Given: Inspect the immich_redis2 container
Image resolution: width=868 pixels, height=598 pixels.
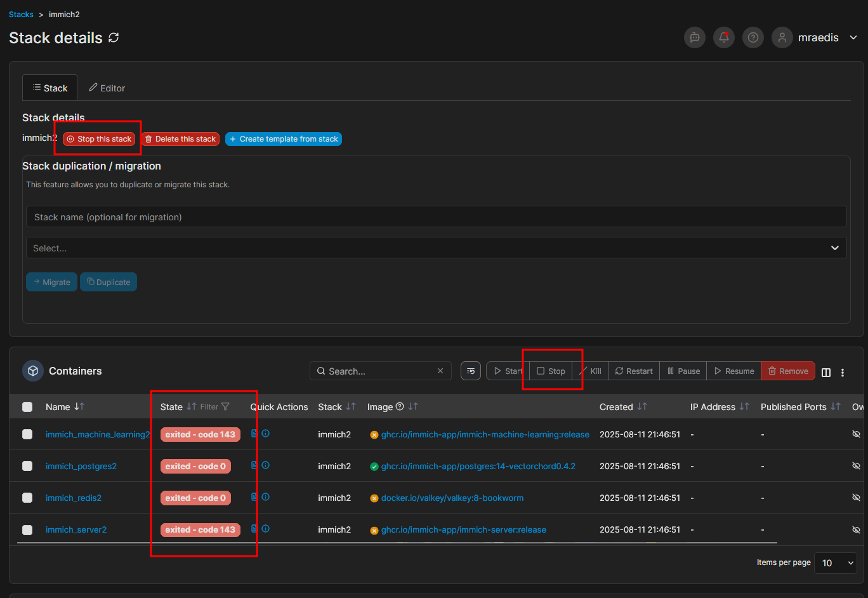Looking at the screenshot, I should (266, 497).
